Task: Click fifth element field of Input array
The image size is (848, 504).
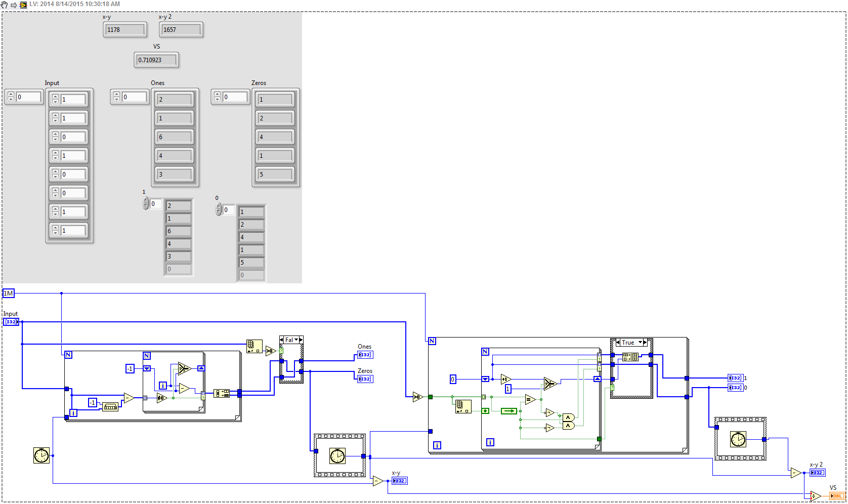Action: [73, 174]
